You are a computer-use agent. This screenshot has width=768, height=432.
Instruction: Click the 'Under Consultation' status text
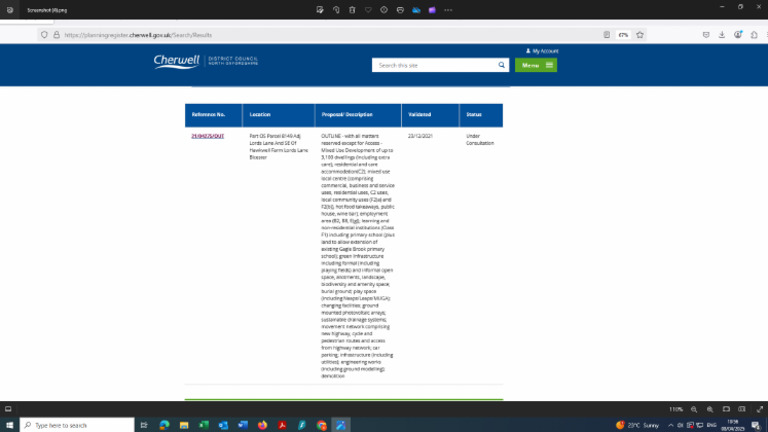pyautogui.click(x=480, y=140)
